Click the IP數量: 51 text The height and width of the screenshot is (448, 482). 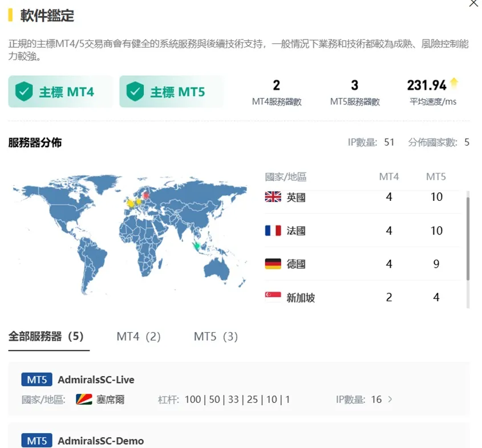pos(371,142)
